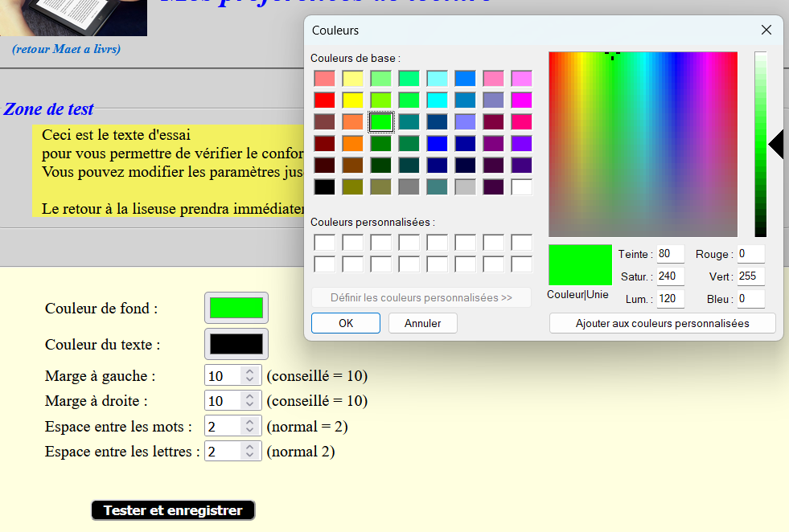Follow the retour link under the photo

(67, 49)
